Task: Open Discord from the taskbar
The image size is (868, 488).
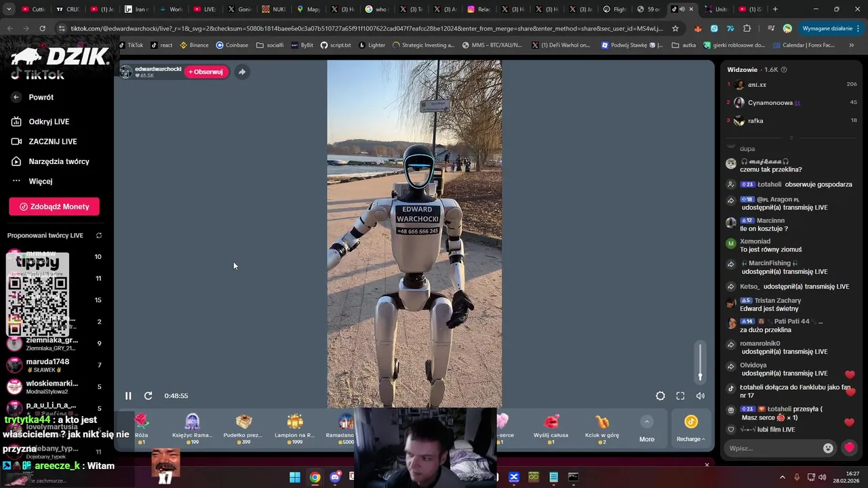Action: click(x=335, y=477)
